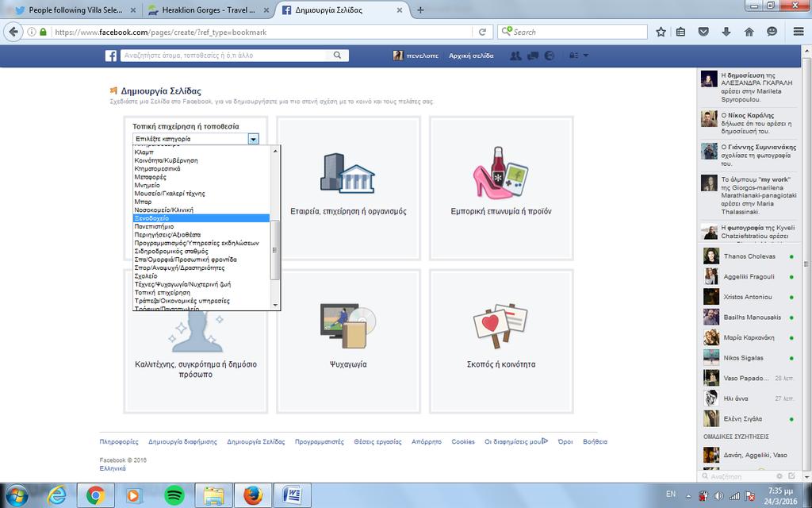Open Cookies footer link
812x508 pixels.
463,441
